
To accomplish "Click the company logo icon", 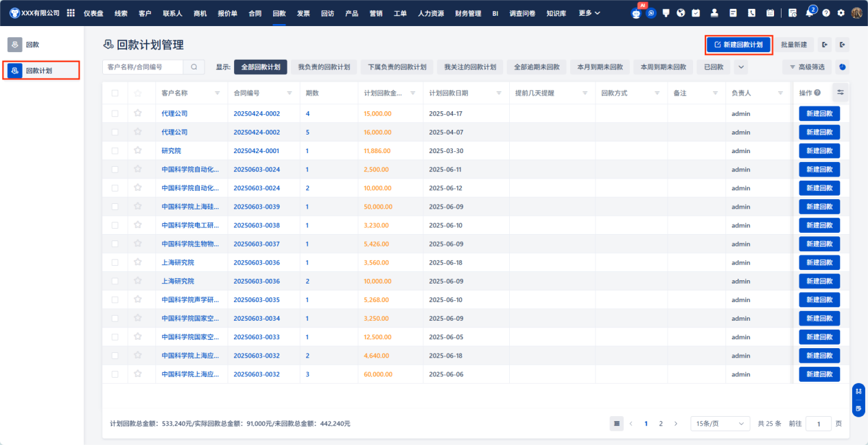I will pyautogui.click(x=14, y=13).
